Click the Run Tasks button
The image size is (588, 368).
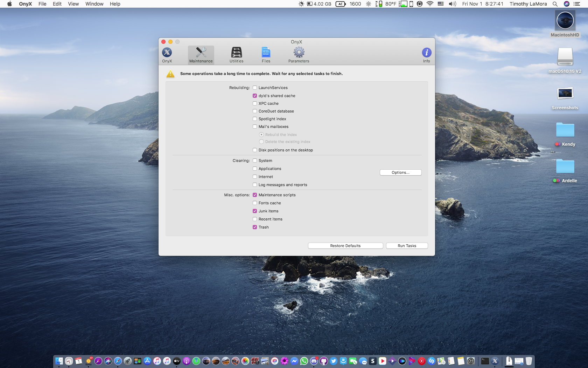point(407,246)
